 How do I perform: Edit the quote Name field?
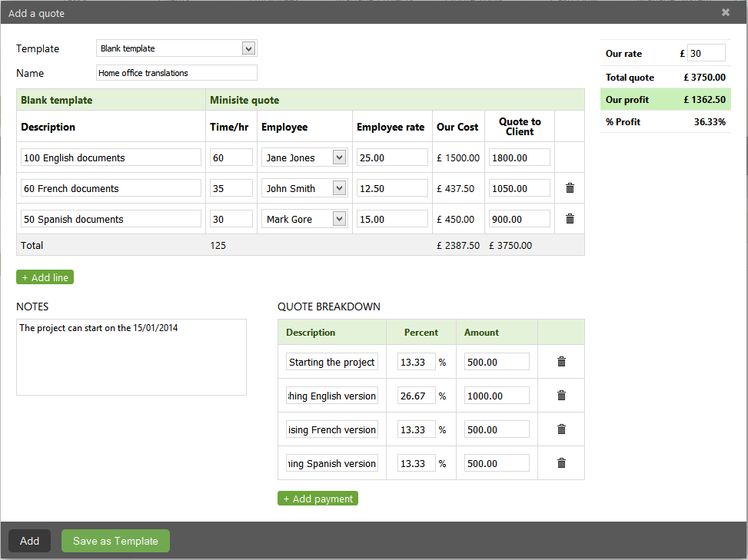(177, 73)
